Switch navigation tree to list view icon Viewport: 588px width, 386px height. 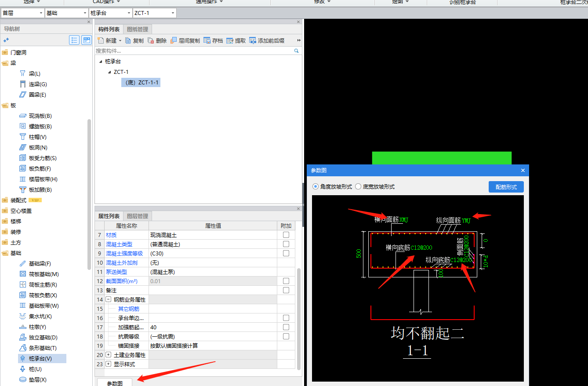[x=74, y=40]
